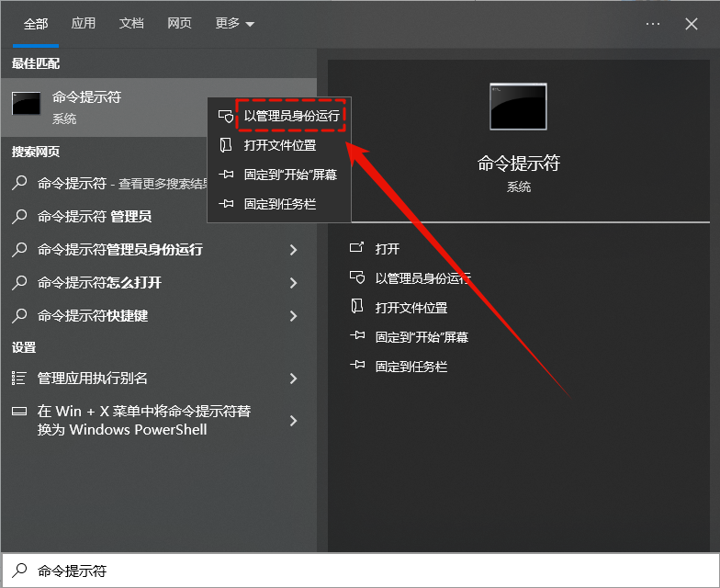720x588 pixels.
Task: Click 固定到"开始"屏幕 in right preview pane
Action: point(422,337)
